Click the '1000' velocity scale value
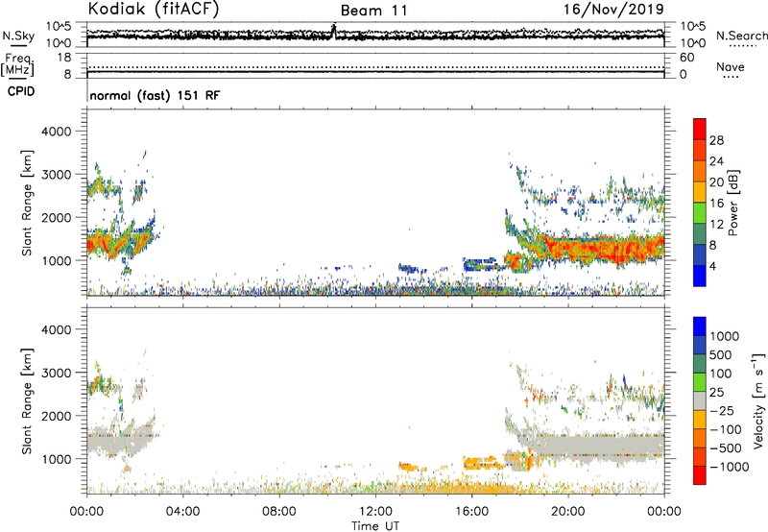 tap(724, 336)
